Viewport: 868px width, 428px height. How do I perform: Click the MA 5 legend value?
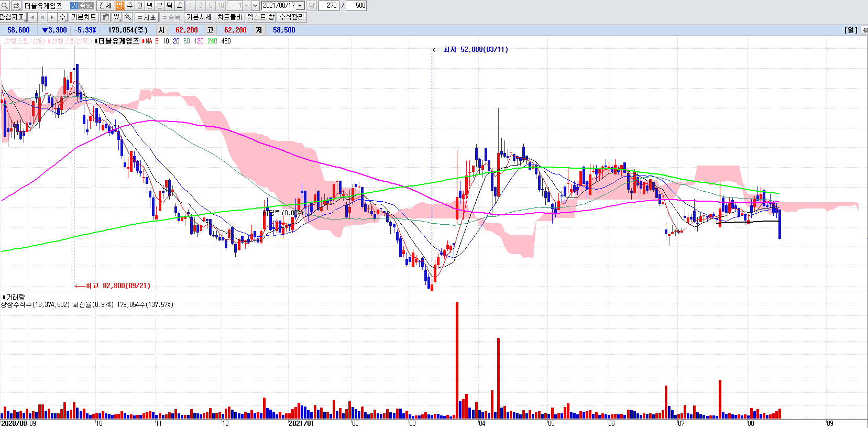pyautogui.click(x=157, y=41)
